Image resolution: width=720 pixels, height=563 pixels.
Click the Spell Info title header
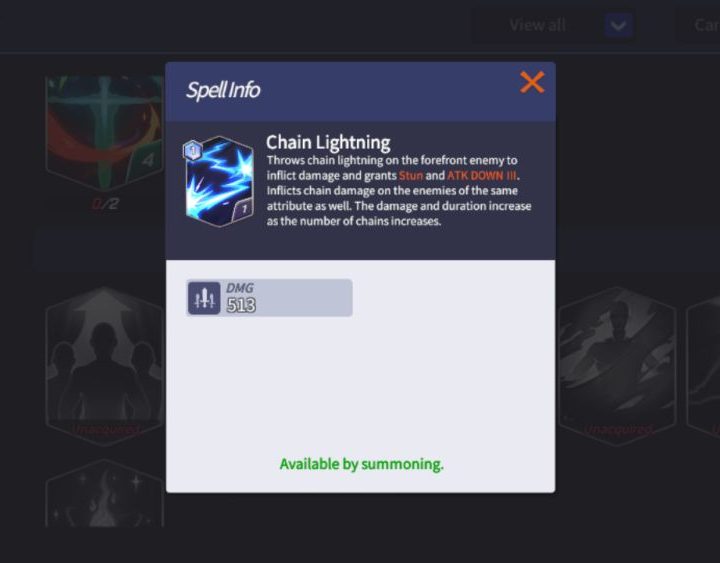click(223, 90)
